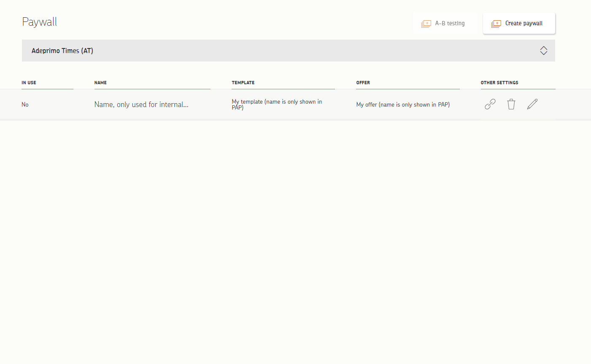Image resolution: width=591 pixels, height=364 pixels.
Task: Sort by the IN USE column header
Action: pos(29,83)
